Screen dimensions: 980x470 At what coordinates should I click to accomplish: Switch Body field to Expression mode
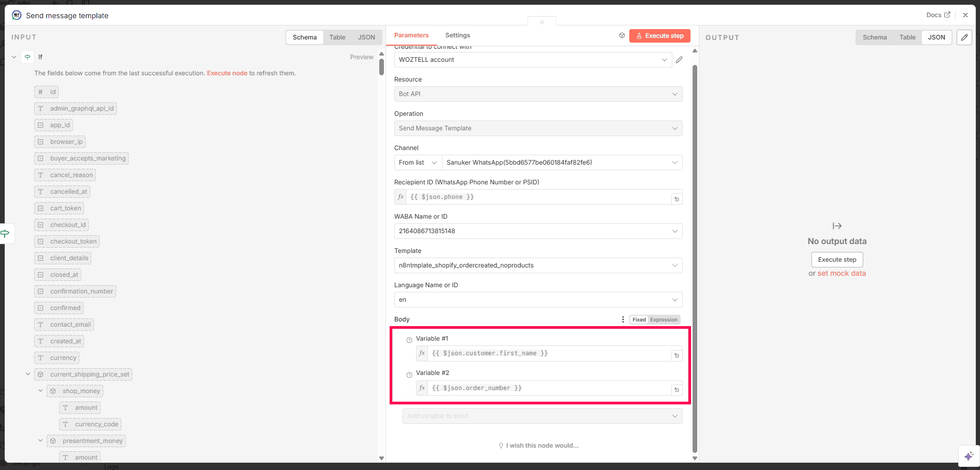(664, 320)
